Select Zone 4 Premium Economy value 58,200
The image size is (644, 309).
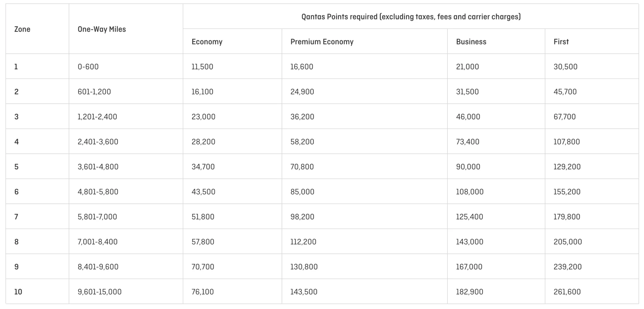coord(302,142)
